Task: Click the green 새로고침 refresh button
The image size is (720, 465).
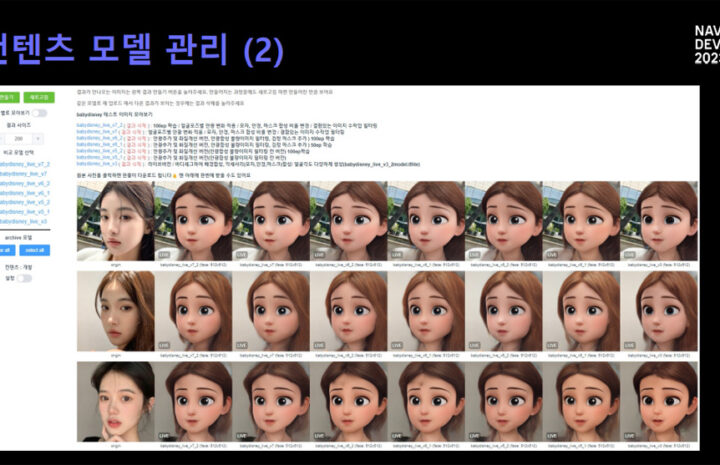Action: click(39, 97)
